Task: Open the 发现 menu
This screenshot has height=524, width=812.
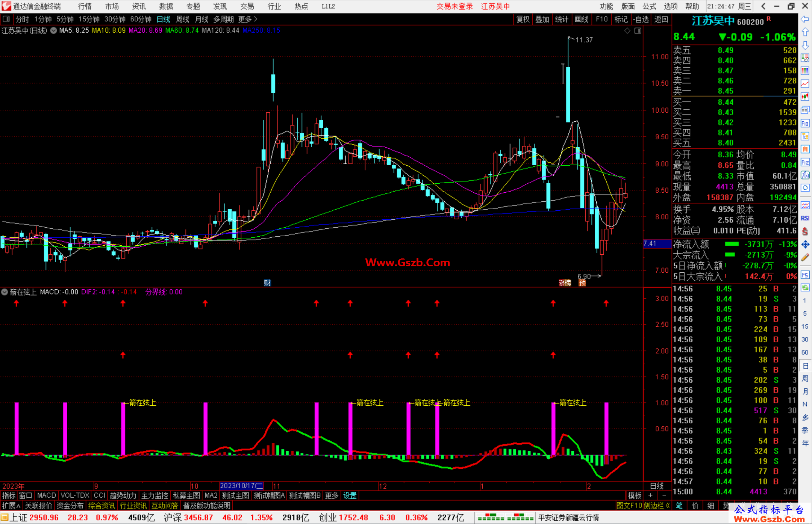Action: (220, 6)
